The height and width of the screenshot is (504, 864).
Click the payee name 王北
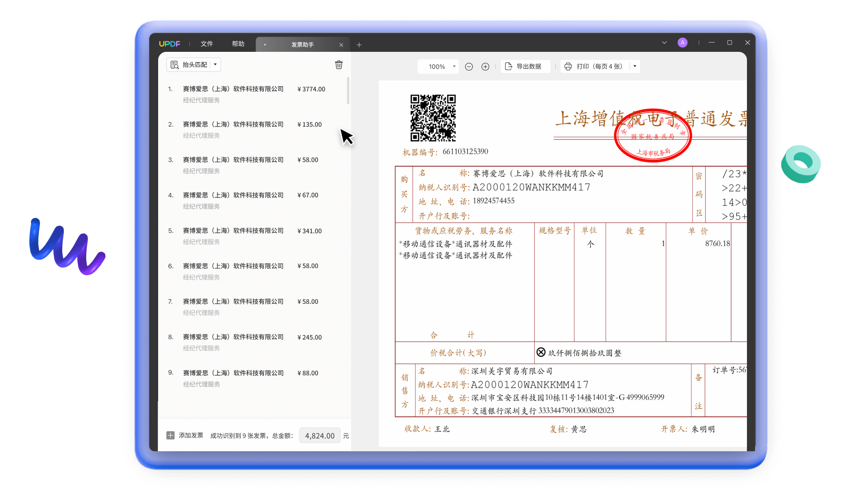point(442,429)
